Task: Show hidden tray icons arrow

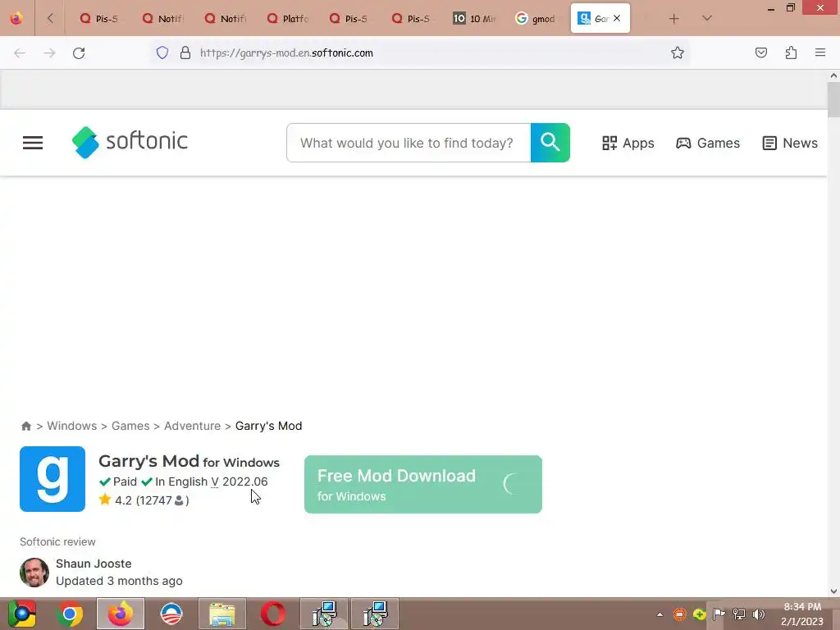Action: coord(660,614)
